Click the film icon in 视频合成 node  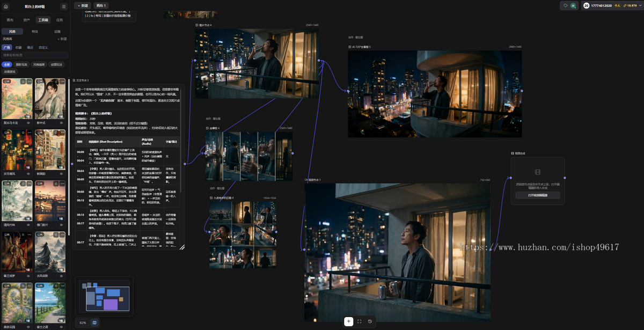coord(538,172)
